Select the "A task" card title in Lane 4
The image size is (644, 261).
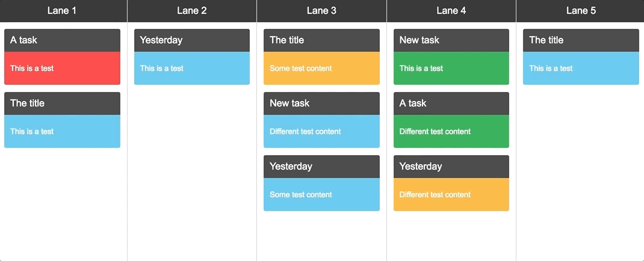click(x=451, y=103)
